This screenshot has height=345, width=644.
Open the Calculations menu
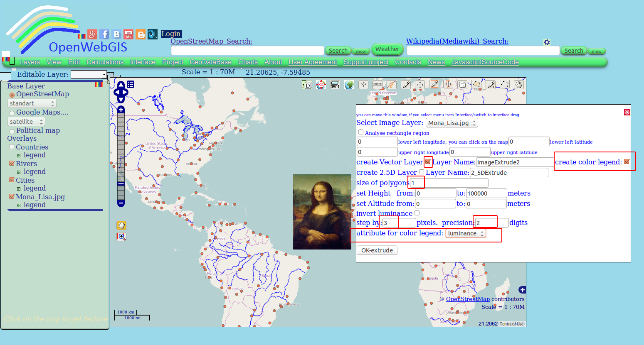point(105,62)
